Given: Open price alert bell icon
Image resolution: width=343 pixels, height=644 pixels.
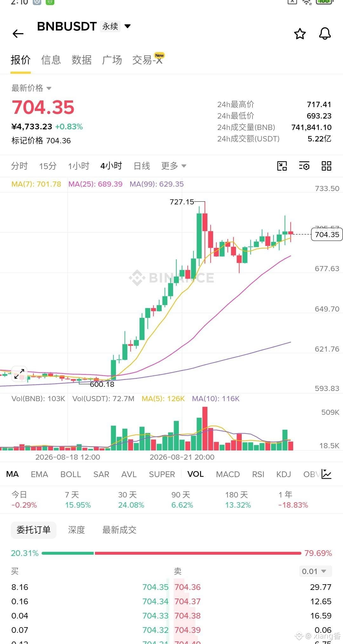Looking at the screenshot, I should (x=325, y=34).
